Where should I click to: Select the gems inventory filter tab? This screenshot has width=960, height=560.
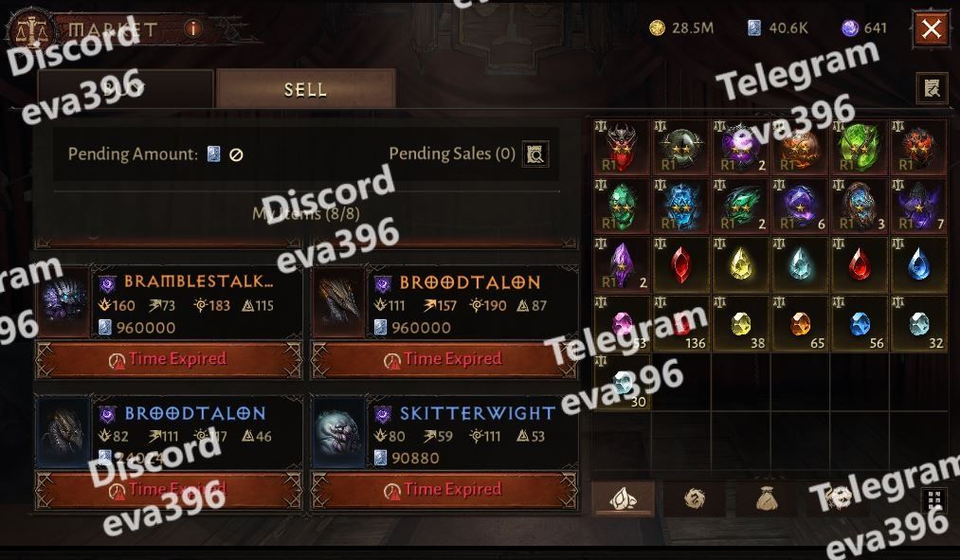(x=623, y=498)
